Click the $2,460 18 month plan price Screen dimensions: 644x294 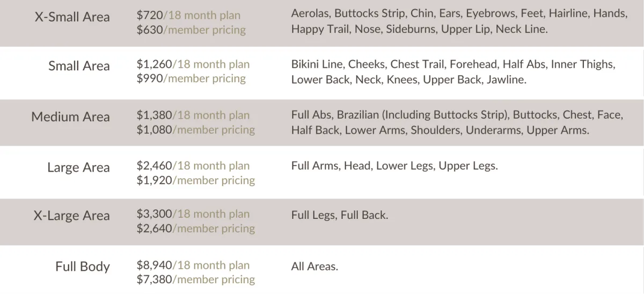click(193, 166)
